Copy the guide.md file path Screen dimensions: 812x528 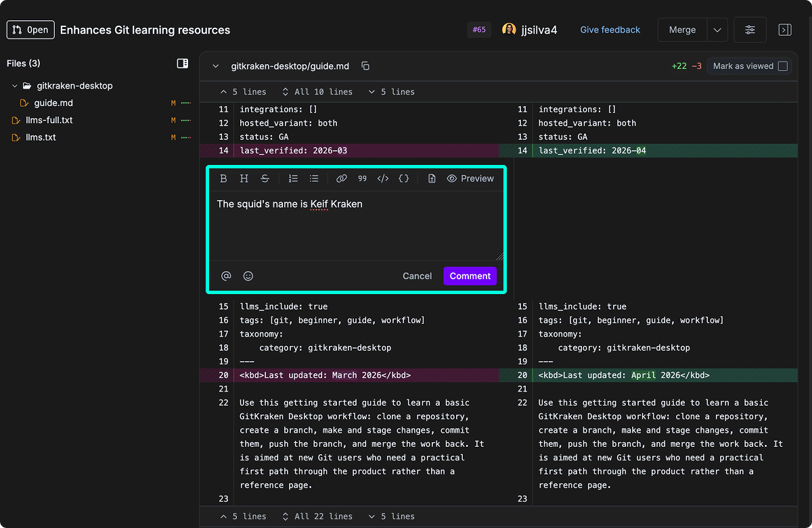pyautogui.click(x=365, y=66)
